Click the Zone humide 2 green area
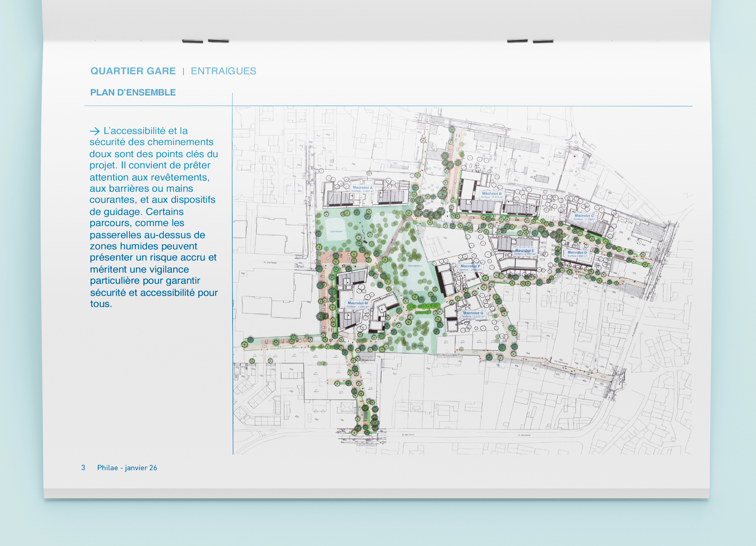 415,266
